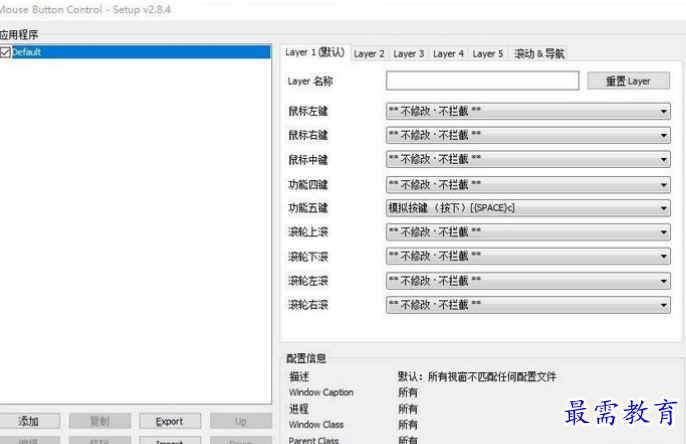The width and height of the screenshot is (686, 444).
Task: Open the 滚轮左滚 action dropdown
Action: (528, 281)
